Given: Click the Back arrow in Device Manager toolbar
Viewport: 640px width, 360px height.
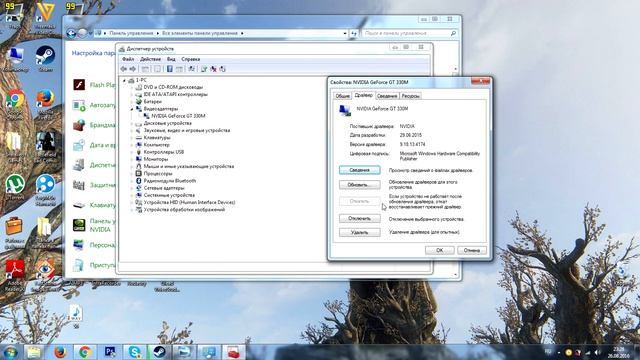Looking at the screenshot, I should 124,69.
